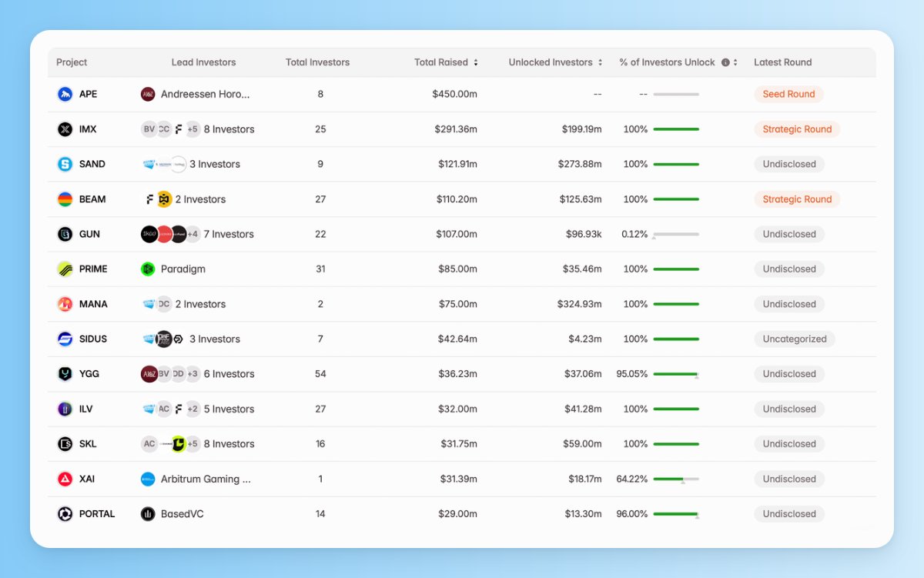The width and height of the screenshot is (924, 578).
Task: Click the SKL project logo icon
Action: 65,444
